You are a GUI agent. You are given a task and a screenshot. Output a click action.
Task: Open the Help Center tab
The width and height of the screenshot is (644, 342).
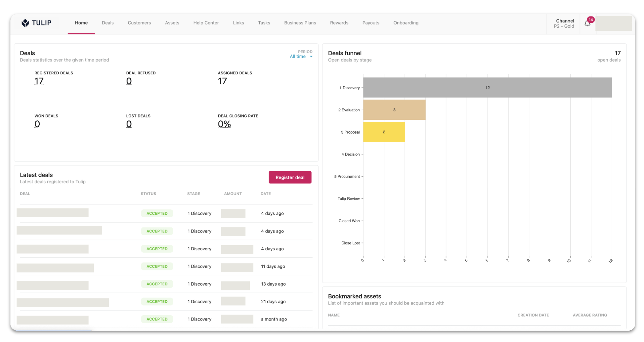click(206, 23)
